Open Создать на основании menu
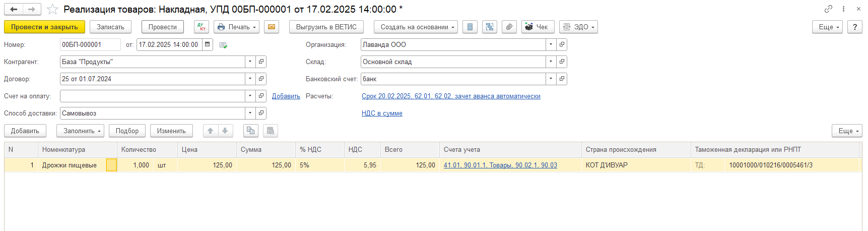The image size is (868, 231). 415,27
